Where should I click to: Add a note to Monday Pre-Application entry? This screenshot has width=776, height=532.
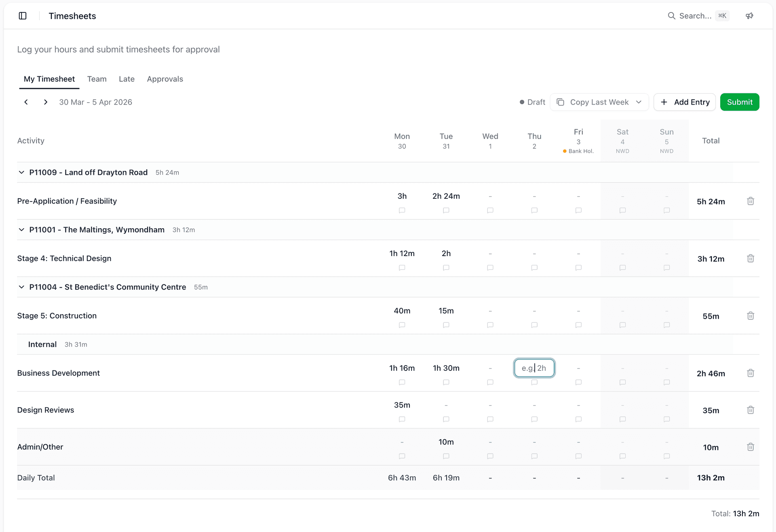[x=402, y=210]
